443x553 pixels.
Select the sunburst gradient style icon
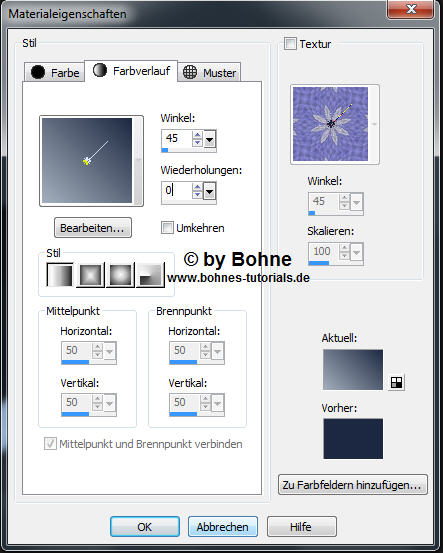(120, 275)
